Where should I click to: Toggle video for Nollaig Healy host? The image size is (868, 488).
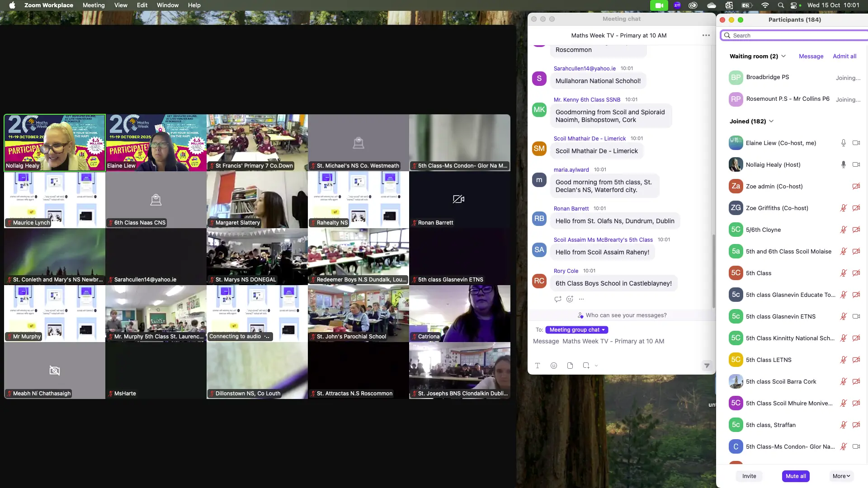856,164
